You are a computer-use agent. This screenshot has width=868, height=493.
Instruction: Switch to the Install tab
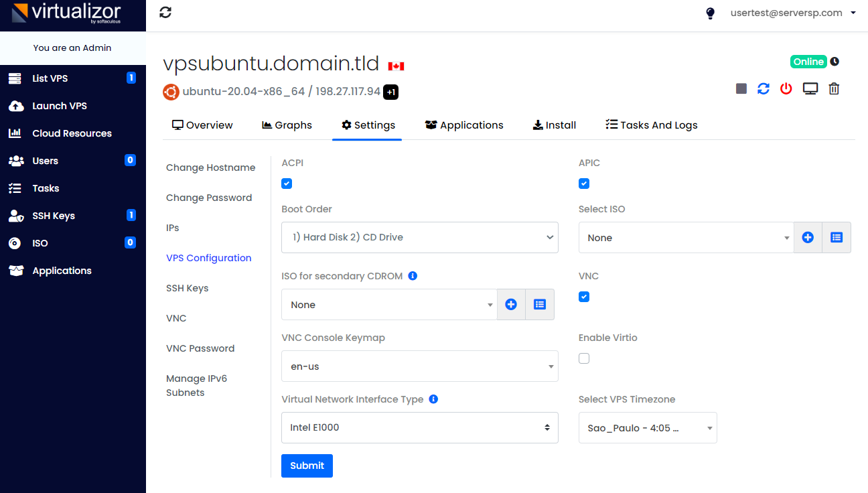point(555,125)
